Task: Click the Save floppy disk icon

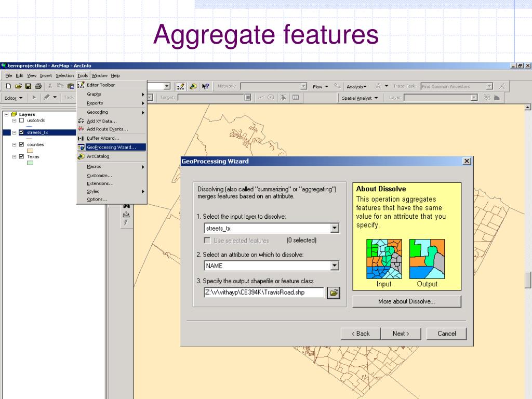Action: tap(28, 86)
